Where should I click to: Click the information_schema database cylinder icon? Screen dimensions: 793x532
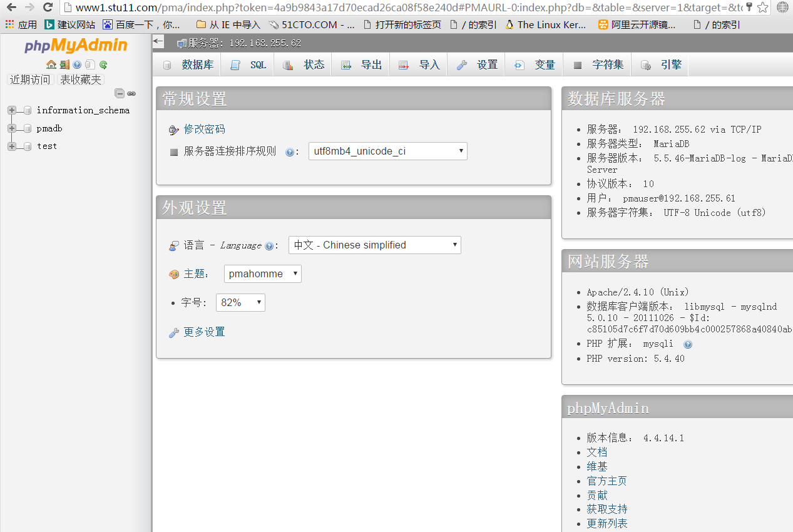28,111
